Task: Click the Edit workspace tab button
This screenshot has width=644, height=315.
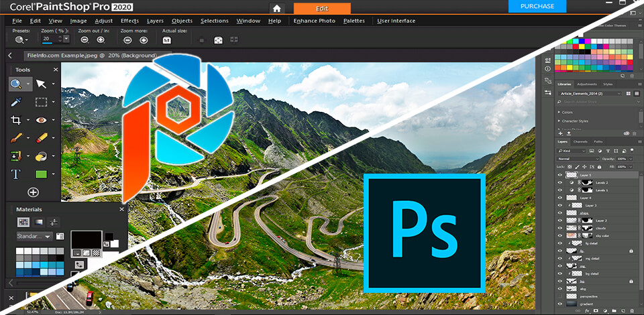Action: point(323,9)
